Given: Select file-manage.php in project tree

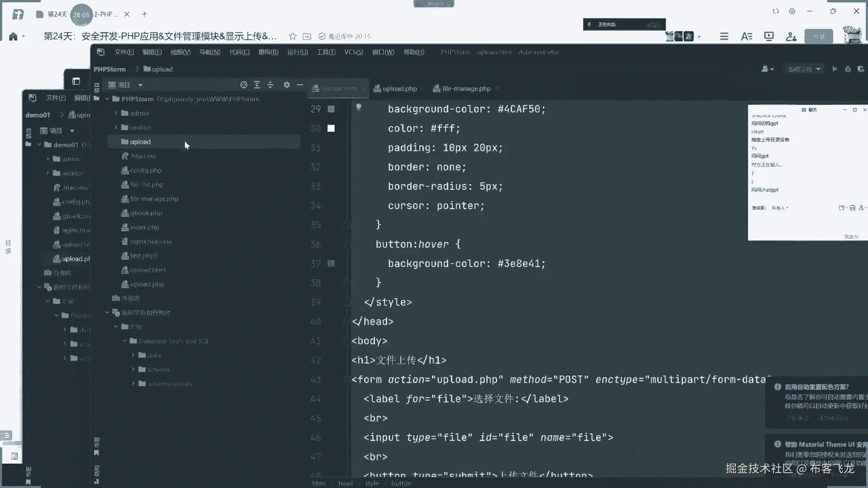Looking at the screenshot, I should [154, 199].
